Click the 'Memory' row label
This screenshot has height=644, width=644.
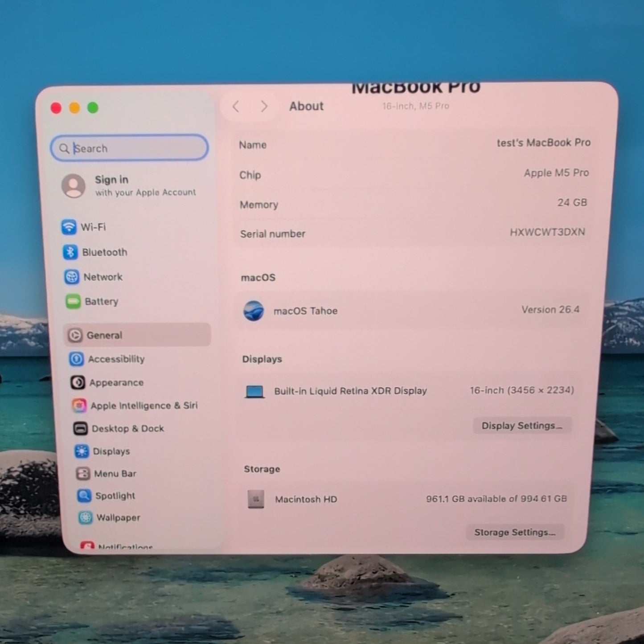tap(259, 205)
